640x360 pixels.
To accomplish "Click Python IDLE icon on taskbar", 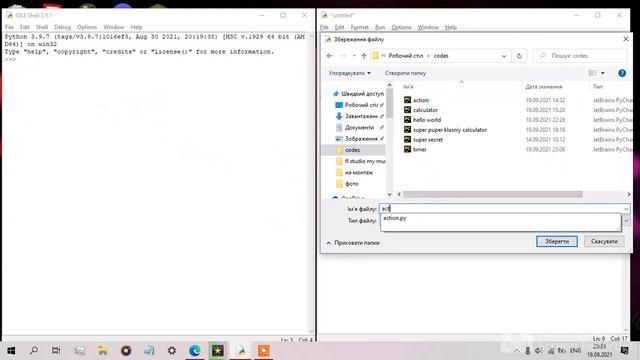I will [x=241, y=351].
